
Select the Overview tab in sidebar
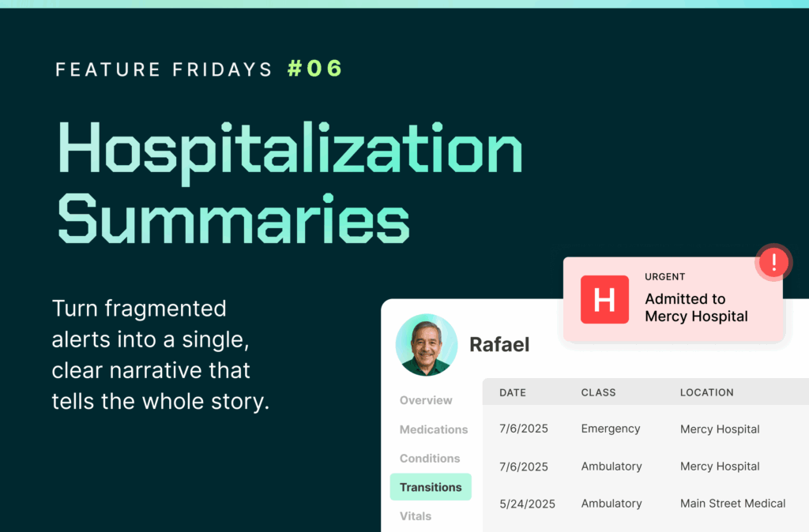tap(426, 400)
